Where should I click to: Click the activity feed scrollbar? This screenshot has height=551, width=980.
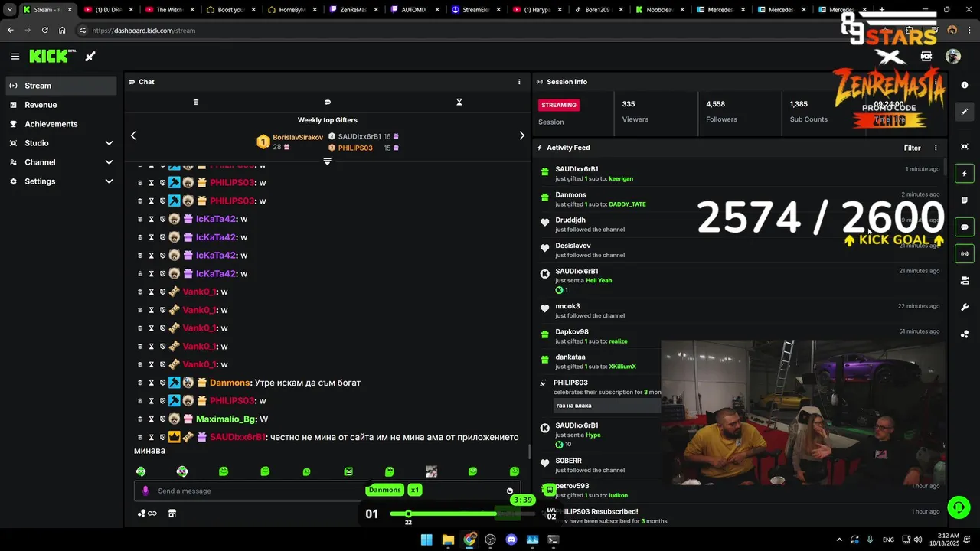coord(946,166)
